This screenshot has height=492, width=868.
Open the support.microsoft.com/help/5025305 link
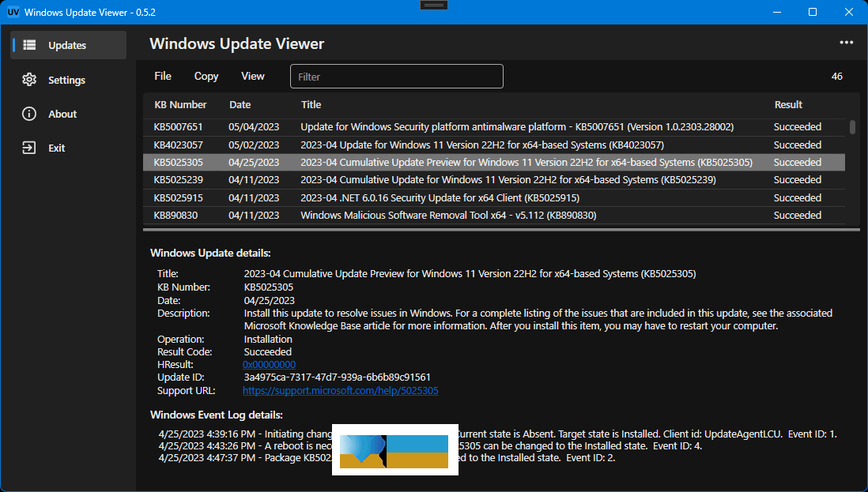[341, 391]
